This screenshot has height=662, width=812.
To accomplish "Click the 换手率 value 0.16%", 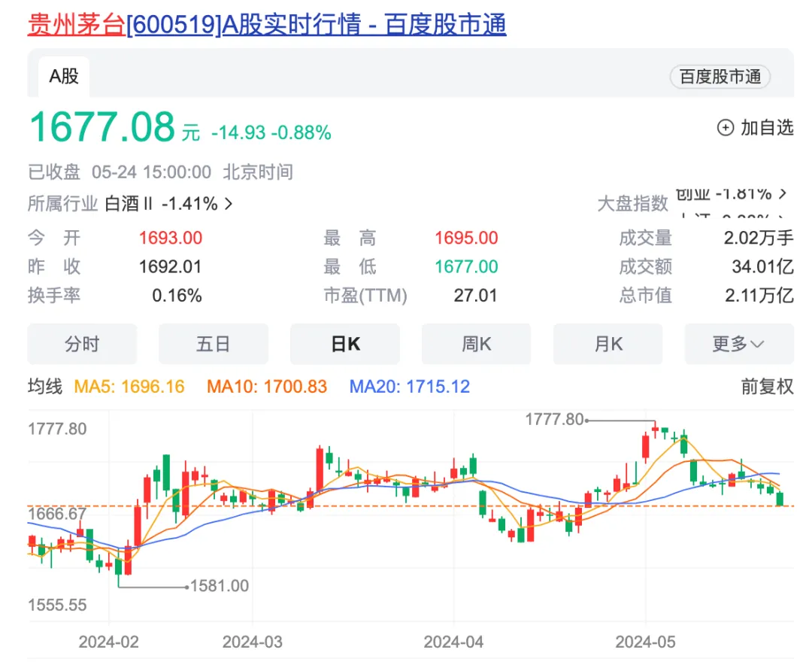I will coord(177,296).
